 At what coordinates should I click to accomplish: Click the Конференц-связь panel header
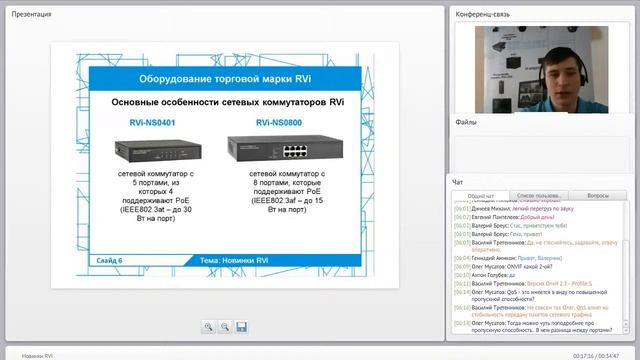tap(482, 14)
